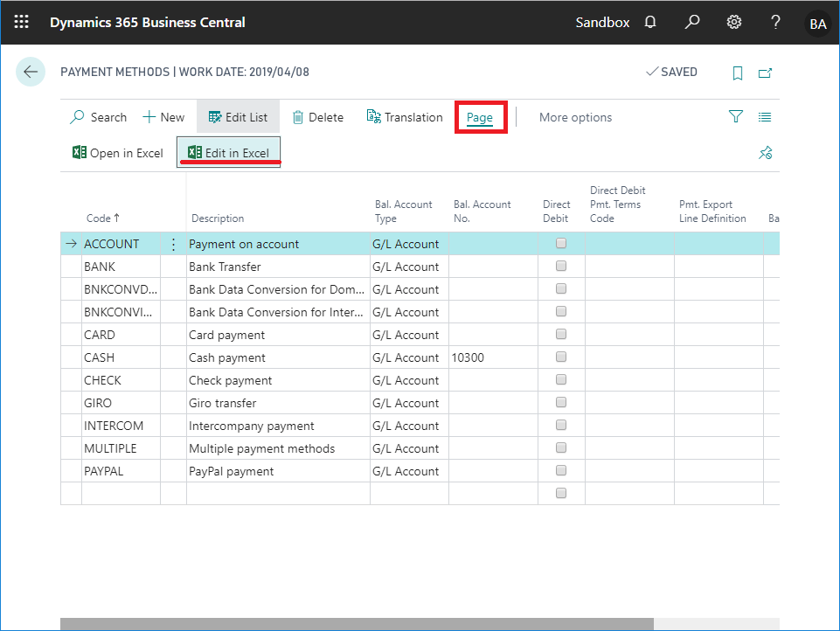Expand More options
Screen dimensions: 840x631
[575, 117]
